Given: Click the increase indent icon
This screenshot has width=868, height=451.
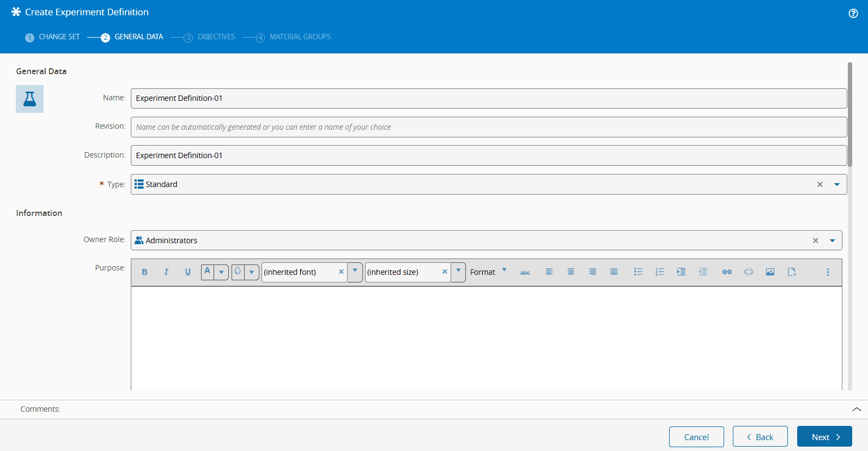Looking at the screenshot, I should (681, 272).
